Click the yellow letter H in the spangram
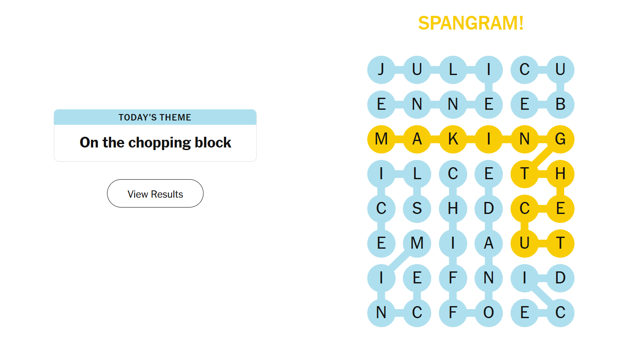Viewport: 644px width, 346px height. point(560,174)
